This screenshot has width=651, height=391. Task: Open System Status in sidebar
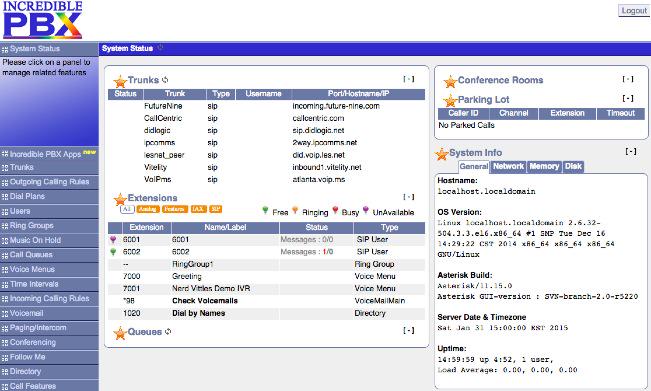[49, 49]
